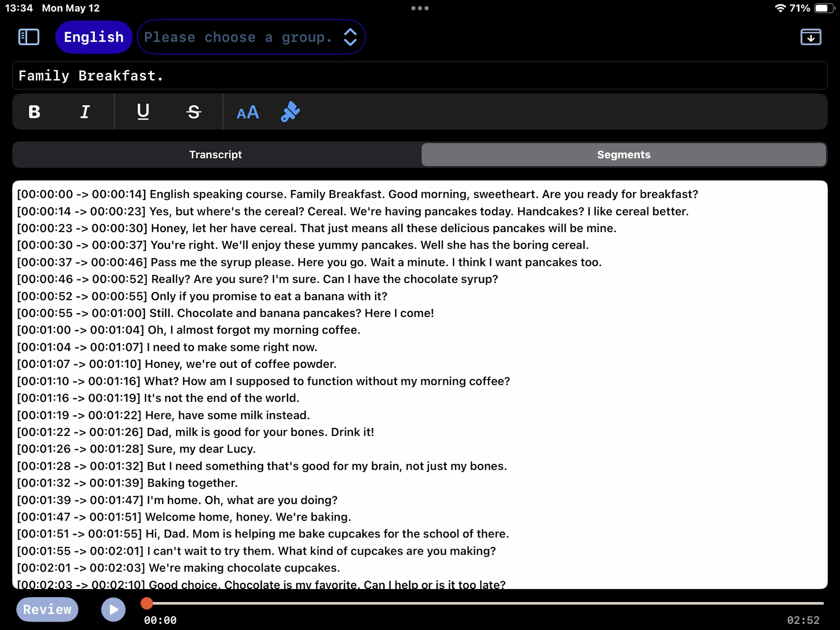840x630 pixels.
Task: Apply bold formatting with the B icon
Action: 34,112
